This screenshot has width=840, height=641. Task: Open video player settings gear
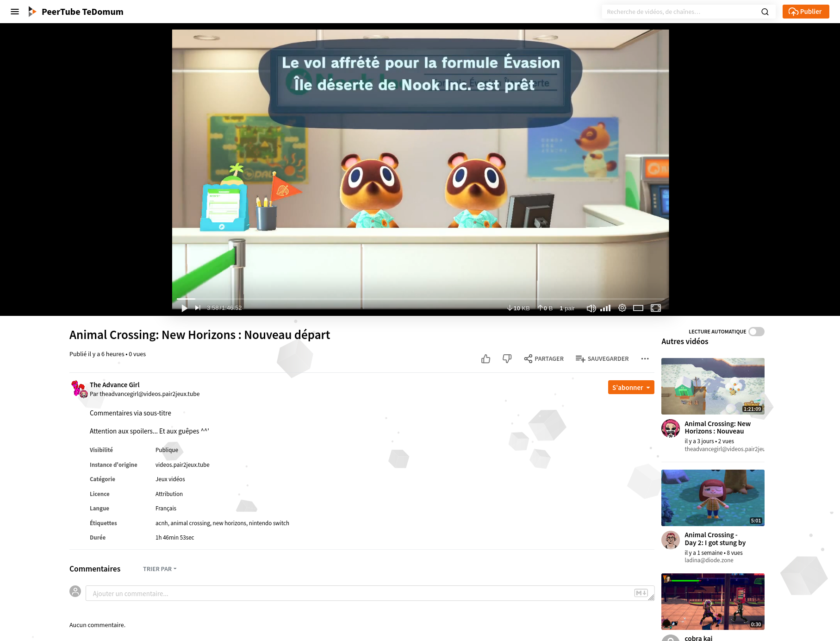(622, 308)
